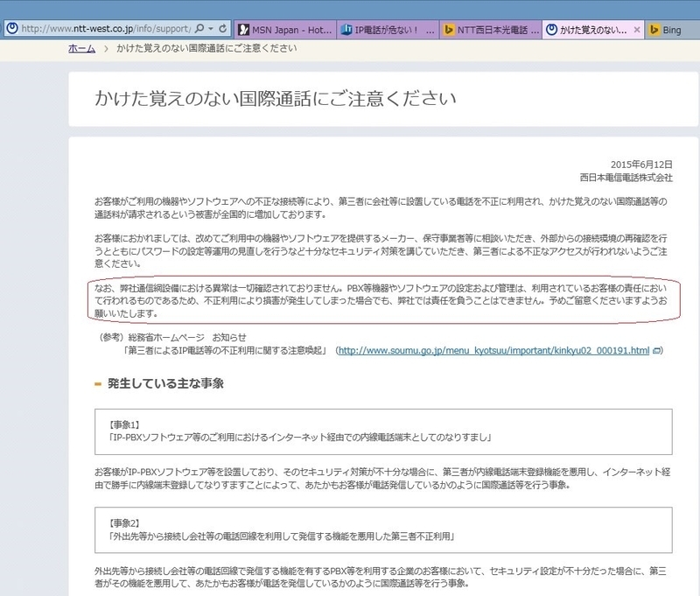The height and width of the screenshot is (596, 700).
Task: Click the refresh page icon
Action: [x=223, y=29]
